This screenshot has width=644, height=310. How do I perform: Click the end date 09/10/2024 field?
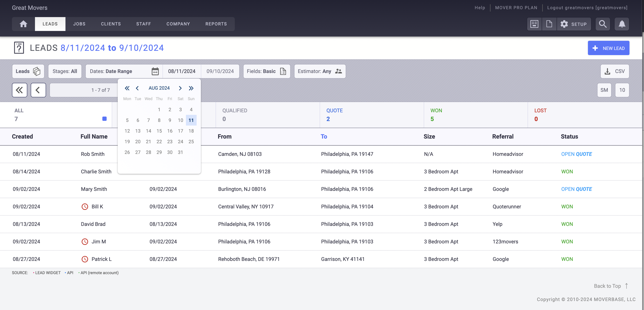pos(220,71)
